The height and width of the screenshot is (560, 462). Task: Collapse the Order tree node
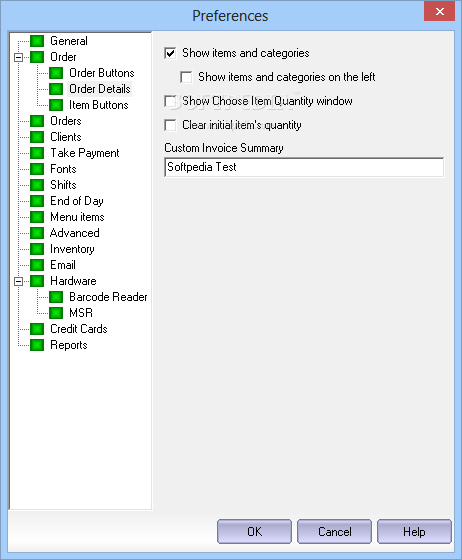18,57
